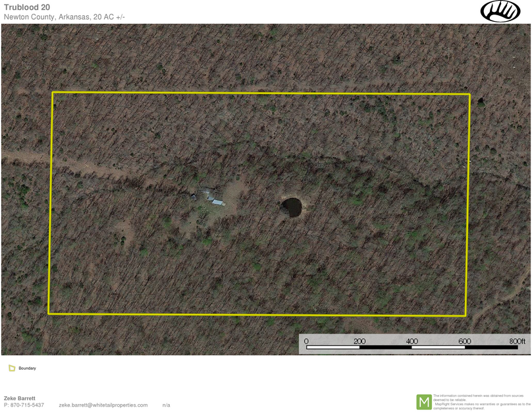Click the 800ft label on scale bar

coord(518,341)
